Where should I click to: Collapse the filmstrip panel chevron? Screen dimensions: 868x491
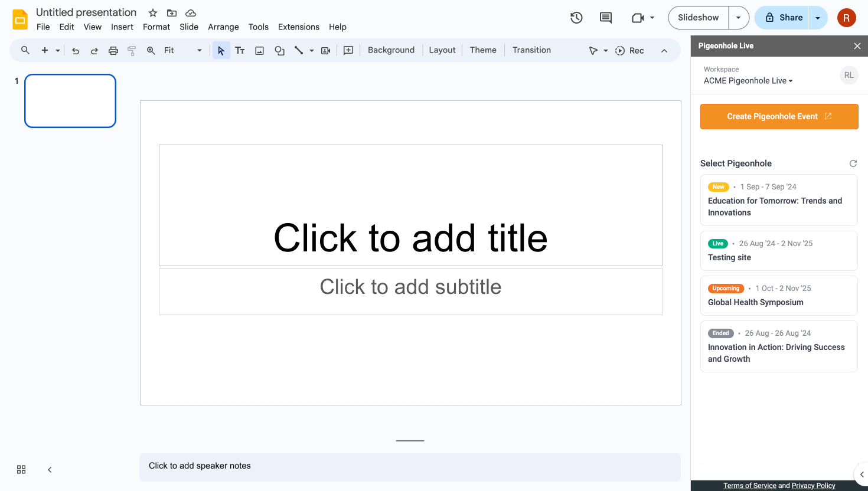(50, 470)
